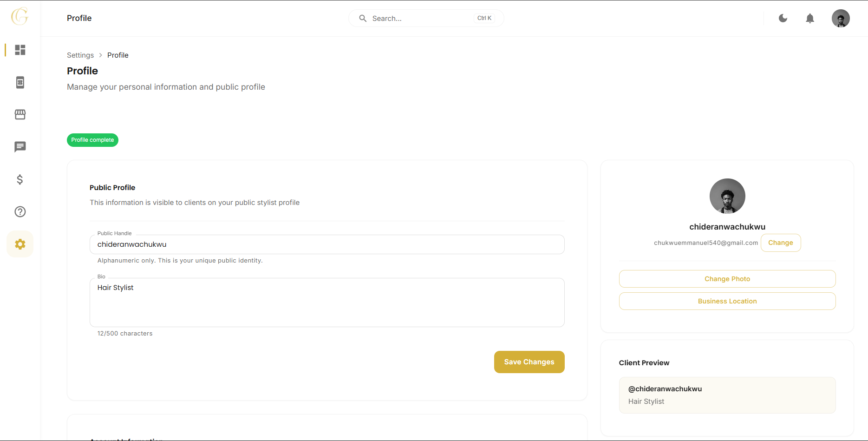
Task: Click the Profile breadcrumb item
Action: coord(118,55)
